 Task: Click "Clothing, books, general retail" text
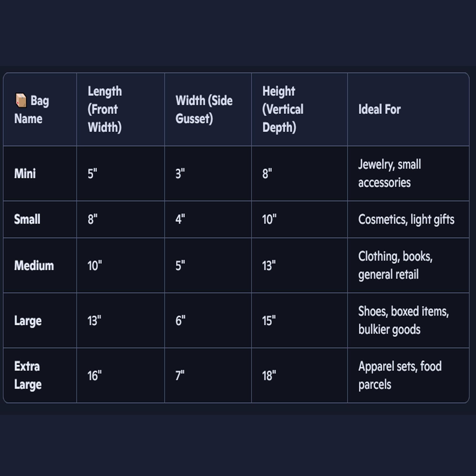(x=395, y=265)
